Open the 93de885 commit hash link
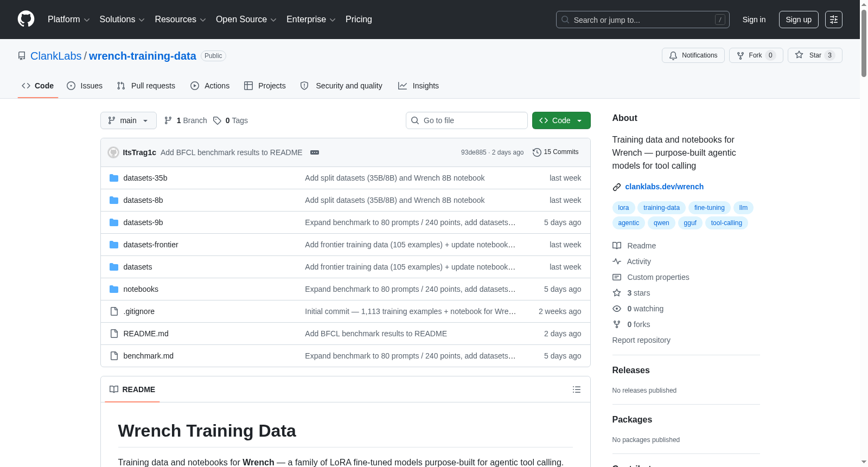Image resolution: width=868 pixels, height=467 pixels. 474,152
